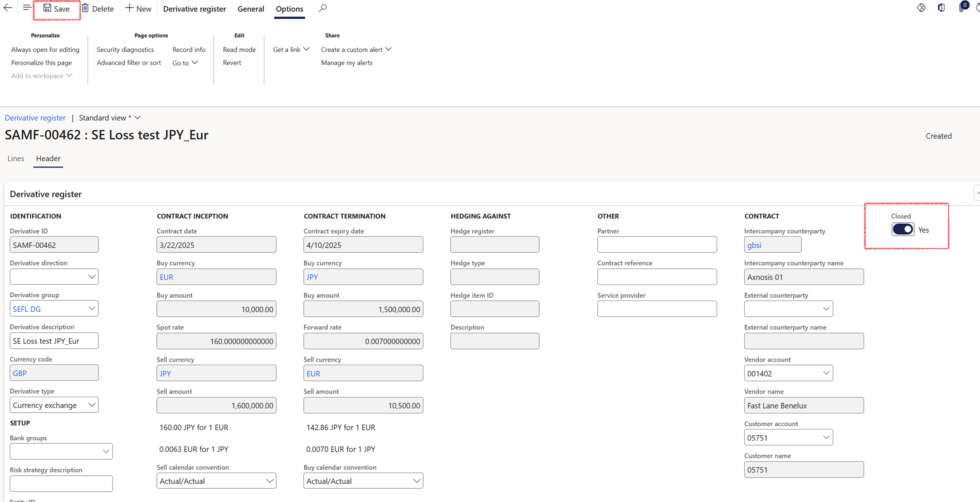Click the Partner field

click(x=657, y=245)
